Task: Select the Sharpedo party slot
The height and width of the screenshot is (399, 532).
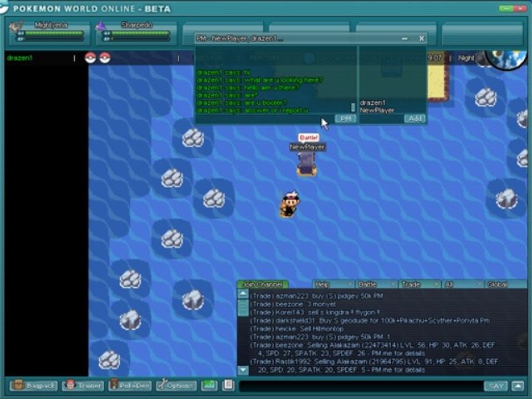Action: [x=135, y=33]
